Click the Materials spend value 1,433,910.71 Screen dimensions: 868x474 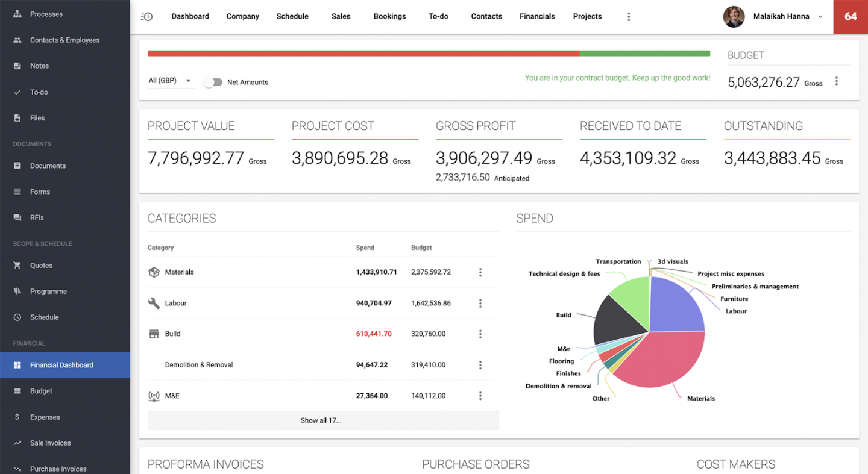377,272
